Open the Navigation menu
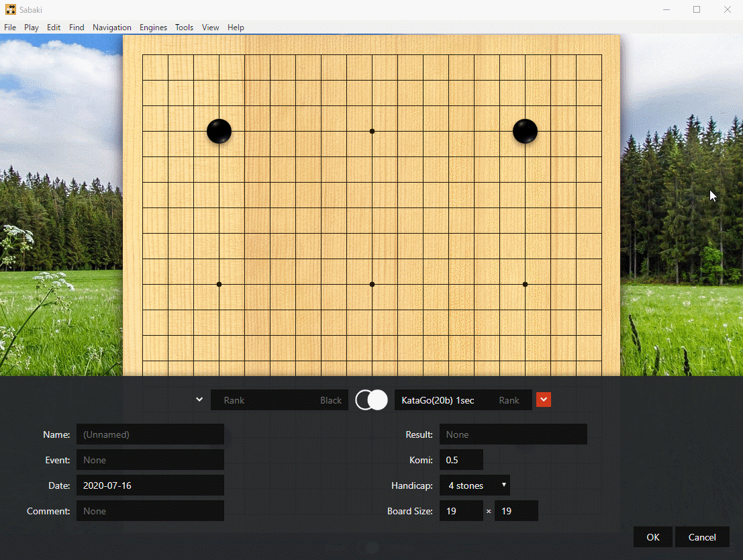This screenshot has height=560, width=743. click(112, 28)
